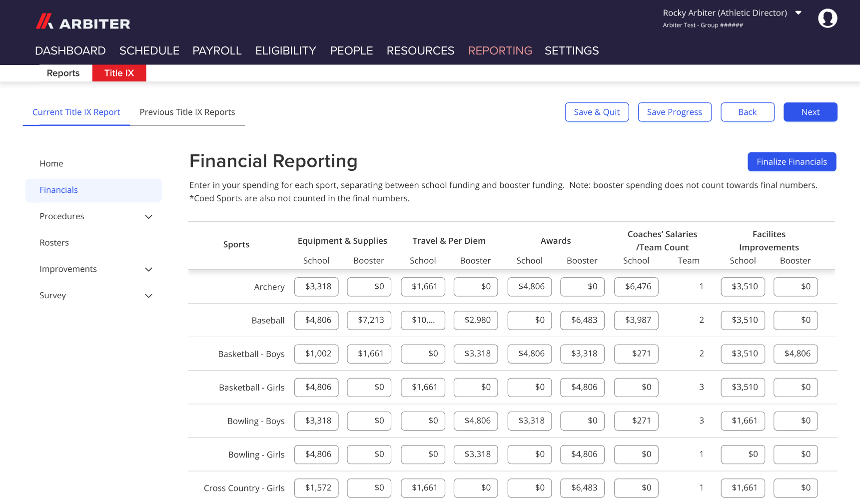Click the Bowling - Boys row label

coord(256,421)
